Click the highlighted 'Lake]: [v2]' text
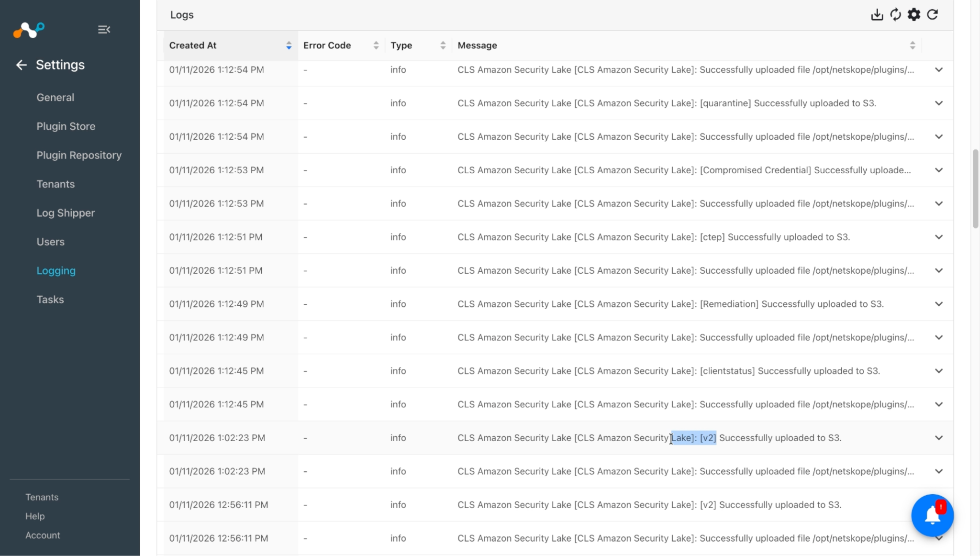 pyautogui.click(x=693, y=438)
